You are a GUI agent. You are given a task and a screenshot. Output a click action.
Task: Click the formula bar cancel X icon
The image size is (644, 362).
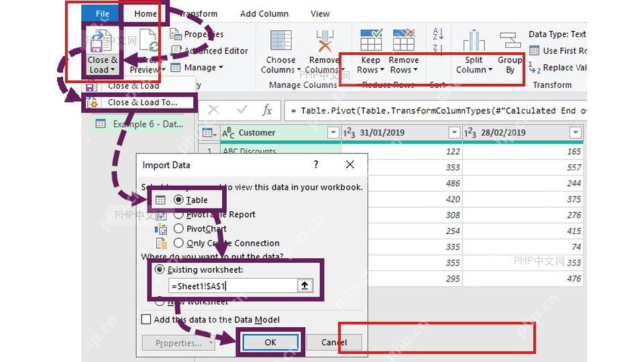(x=213, y=110)
